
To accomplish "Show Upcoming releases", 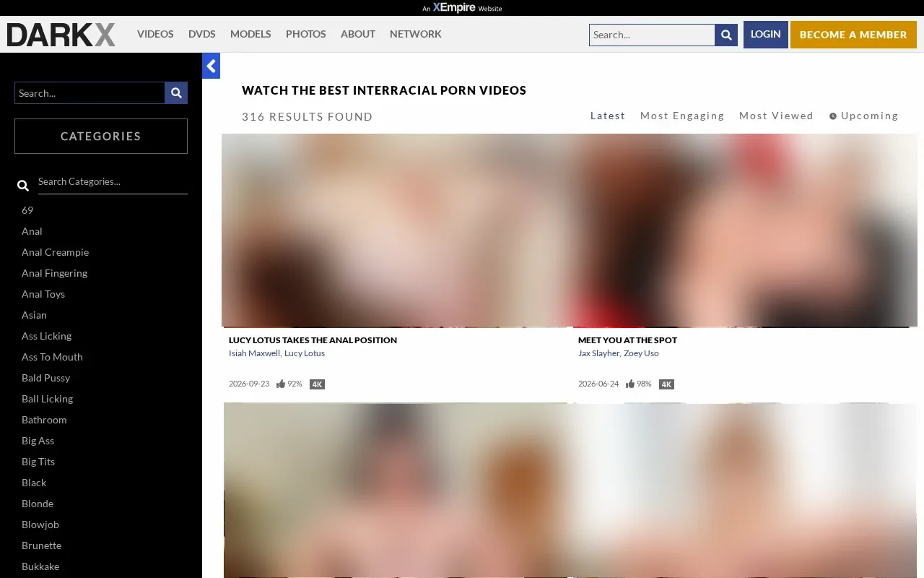I will coord(864,116).
